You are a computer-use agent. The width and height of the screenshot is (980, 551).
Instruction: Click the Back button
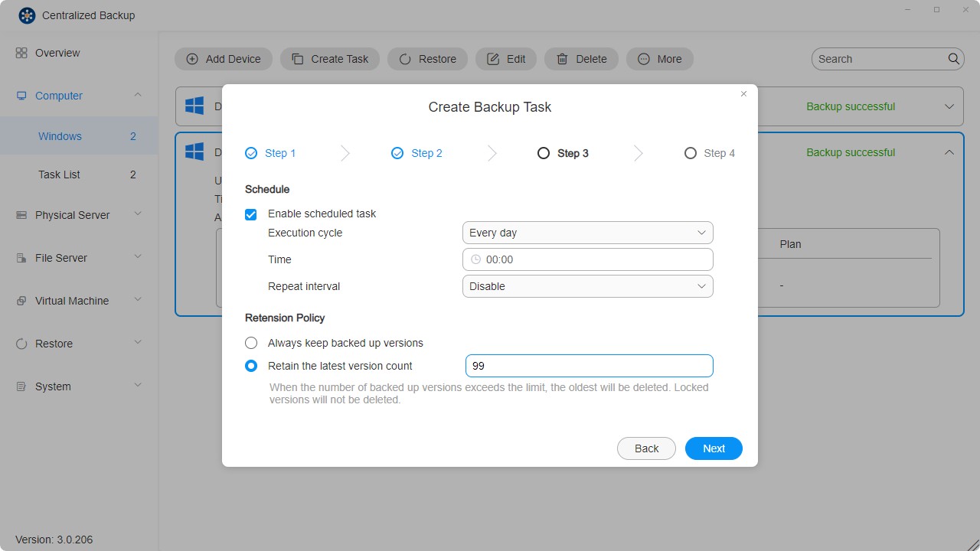(x=646, y=448)
